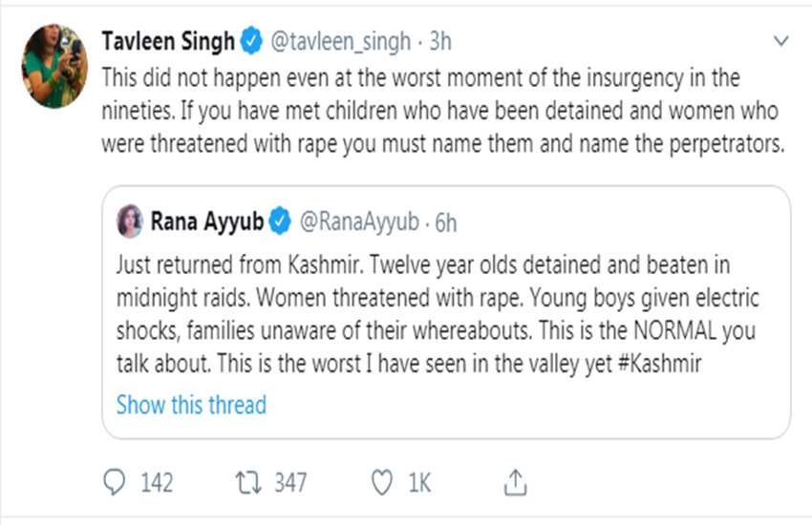The width and height of the screenshot is (812, 525).
Task: Click Tavleen Singh's blue verified badge
Action: point(250,41)
